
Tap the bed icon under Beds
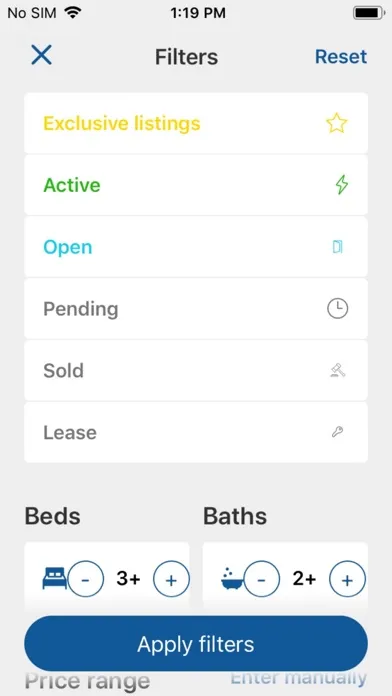point(54,578)
